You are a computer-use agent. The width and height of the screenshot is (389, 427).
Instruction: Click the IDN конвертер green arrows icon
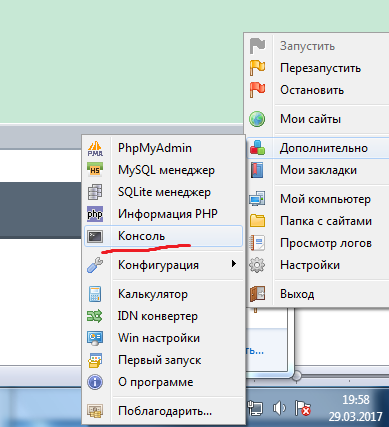click(x=95, y=316)
